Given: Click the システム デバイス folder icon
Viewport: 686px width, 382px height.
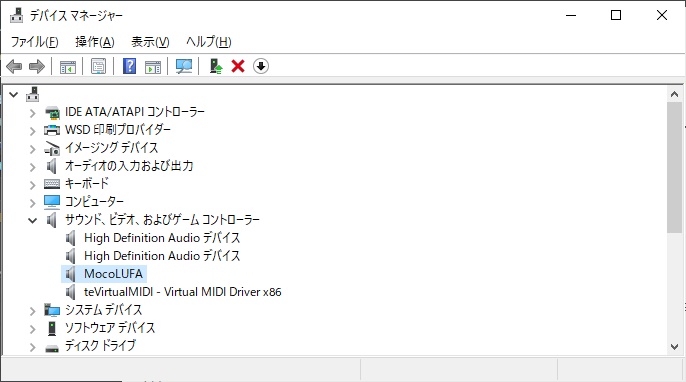Looking at the screenshot, I should coord(52,310).
